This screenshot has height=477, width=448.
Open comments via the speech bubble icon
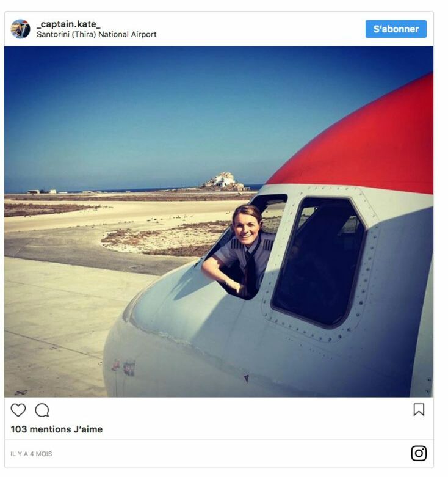pyautogui.click(x=42, y=410)
